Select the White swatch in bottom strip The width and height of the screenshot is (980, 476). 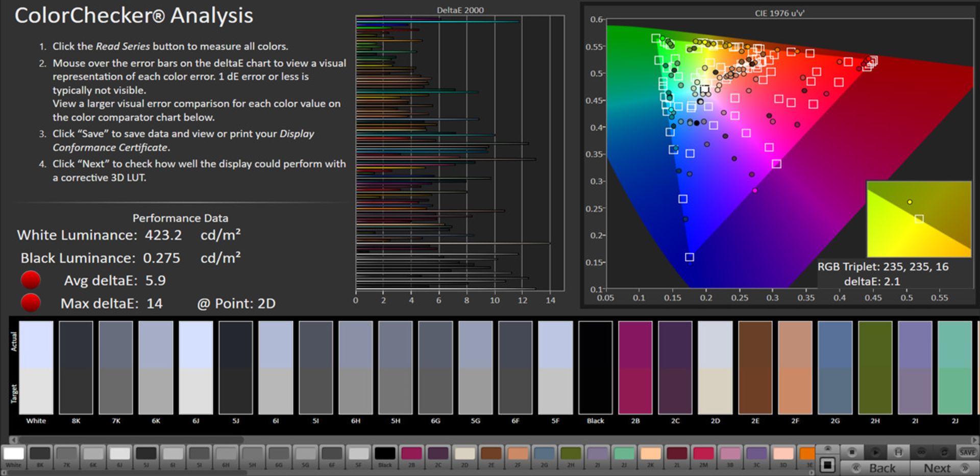tap(14, 454)
